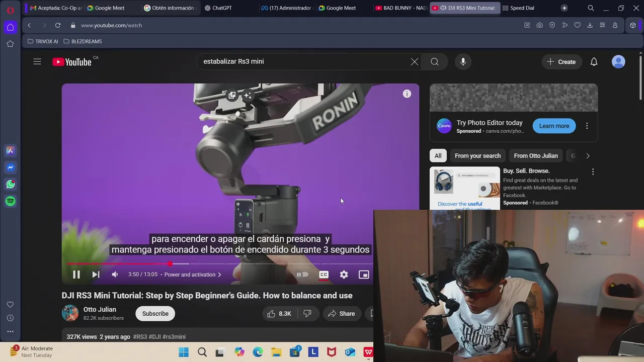The height and width of the screenshot is (362, 644).
Task: Open Air Moderate weather widget
Action: [x=31, y=351]
